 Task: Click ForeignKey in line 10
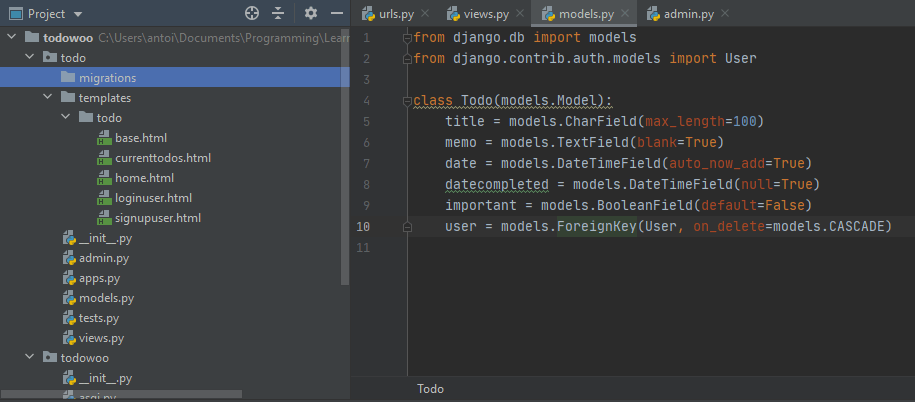click(x=596, y=226)
